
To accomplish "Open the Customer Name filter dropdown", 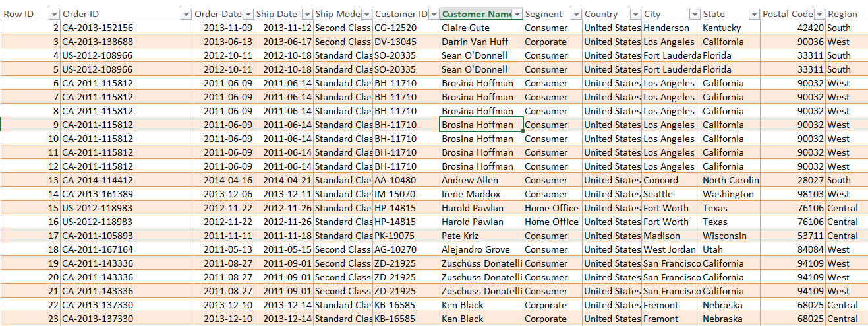I will (x=517, y=14).
